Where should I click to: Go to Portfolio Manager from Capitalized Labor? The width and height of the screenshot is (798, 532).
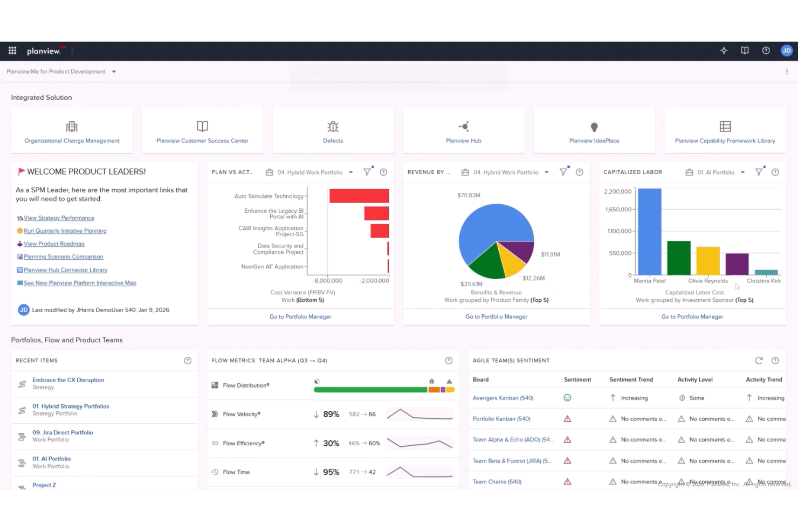(x=692, y=317)
